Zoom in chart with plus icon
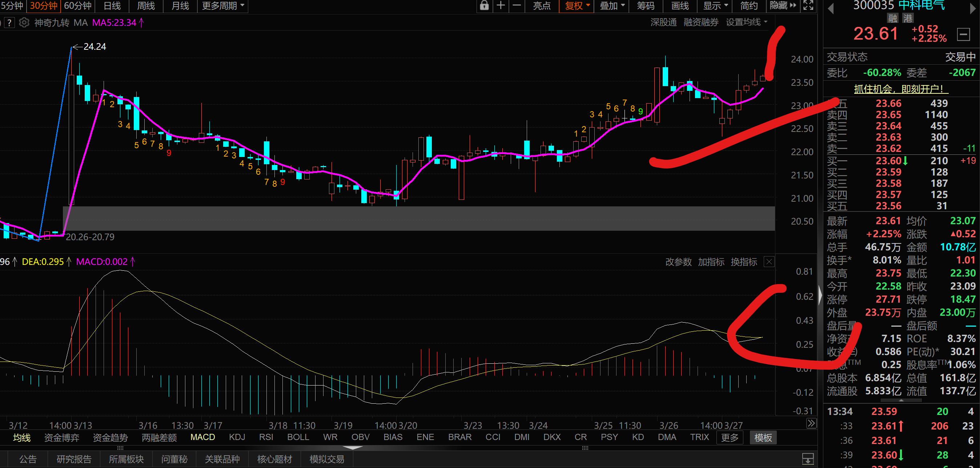The height and width of the screenshot is (468, 980). (x=501, y=6)
